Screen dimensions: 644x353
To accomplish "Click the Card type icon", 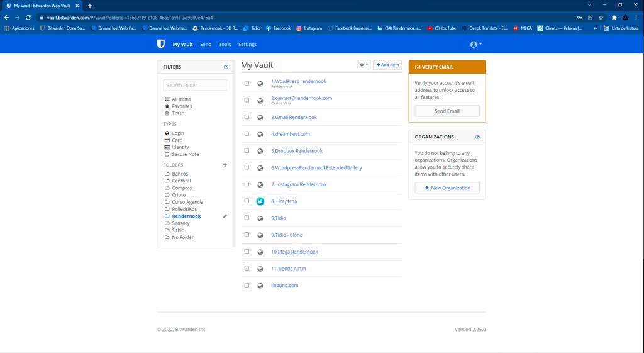I will [x=167, y=140].
